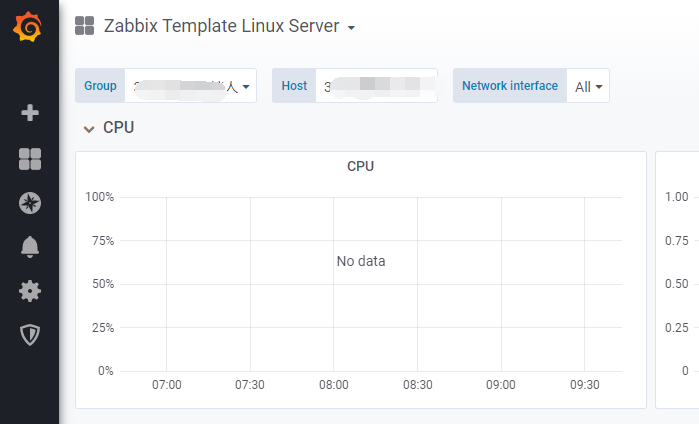Open the Configuration gear icon
Screen dimensions: 699x424
tap(30, 291)
